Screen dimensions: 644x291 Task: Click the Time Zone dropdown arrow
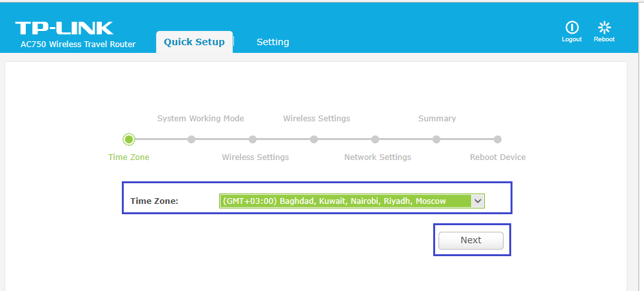coord(477,201)
